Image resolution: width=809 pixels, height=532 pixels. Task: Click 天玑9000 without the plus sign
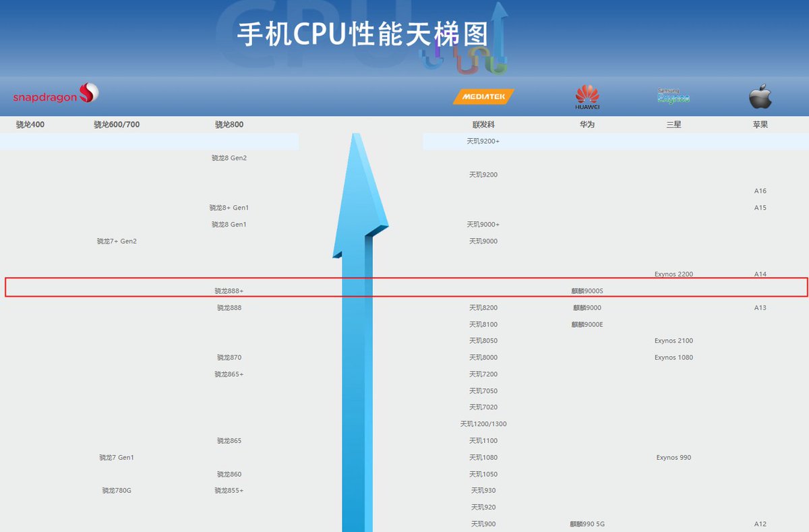click(x=483, y=241)
